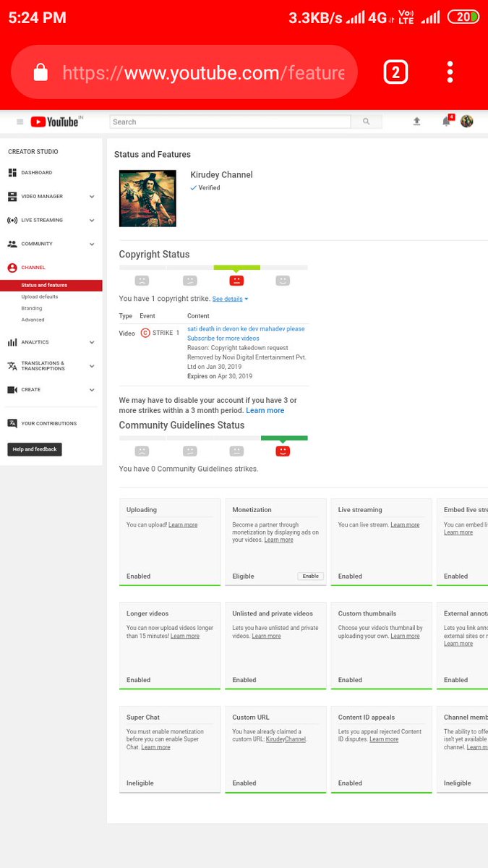Viewport: 488px width, 868px height.
Task: Click 'Expires on Apr 30, 2019' text
Action: 220,376
